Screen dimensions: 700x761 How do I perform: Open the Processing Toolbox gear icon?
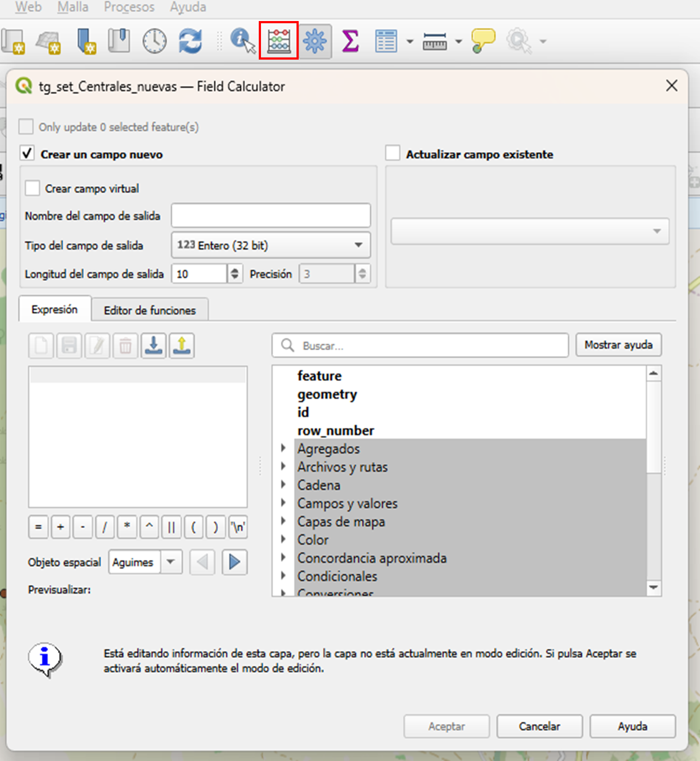coord(314,41)
